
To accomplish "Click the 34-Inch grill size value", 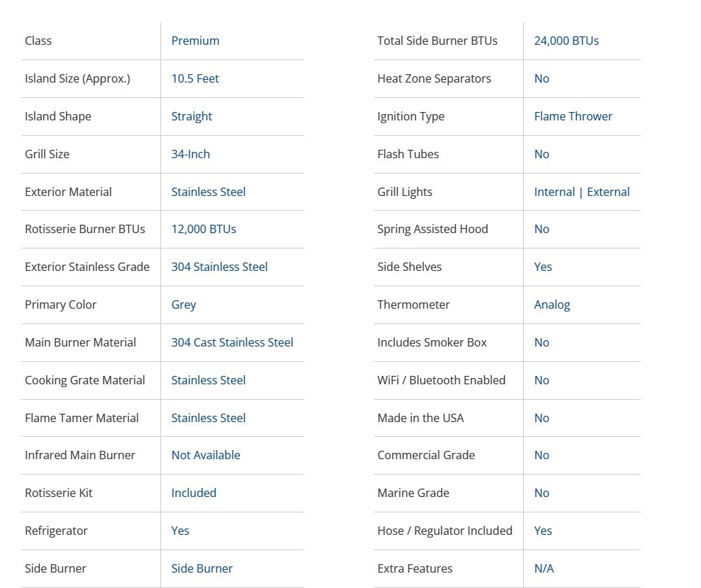I will point(190,154).
